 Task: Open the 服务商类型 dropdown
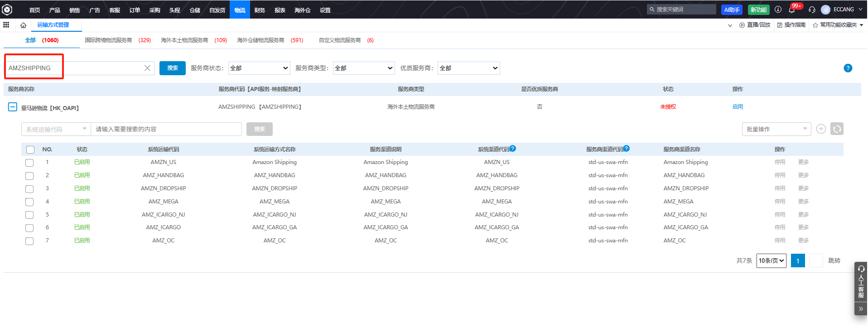[x=364, y=68]
